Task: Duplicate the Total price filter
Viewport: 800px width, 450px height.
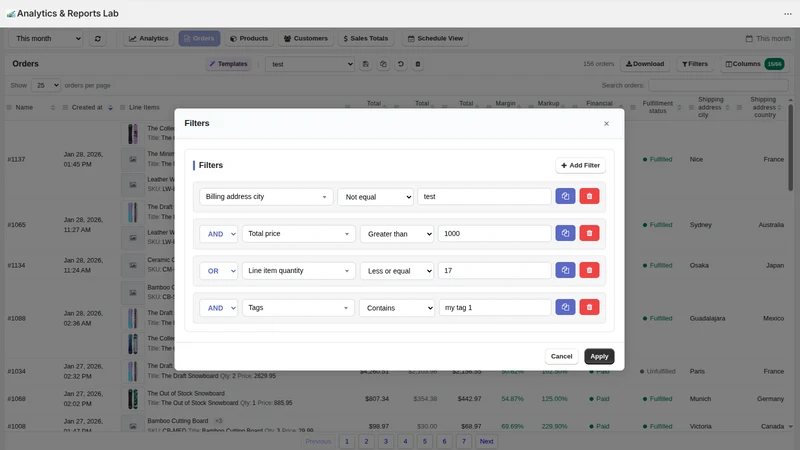Action: (565, 233)
